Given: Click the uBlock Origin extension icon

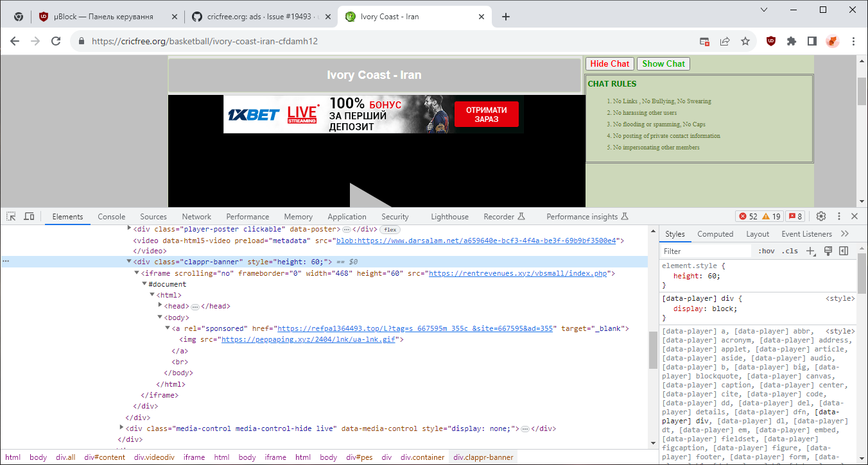Looking at the screenshot, I should [x=770, y=40].
